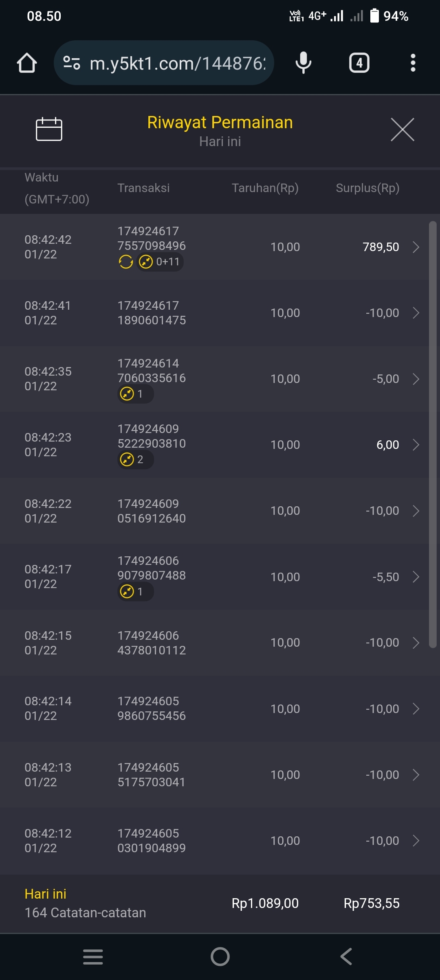The width and height of the screenshot is (440, 980).
Task: Tap the microphone voice search icon
Action: point(303,63)
